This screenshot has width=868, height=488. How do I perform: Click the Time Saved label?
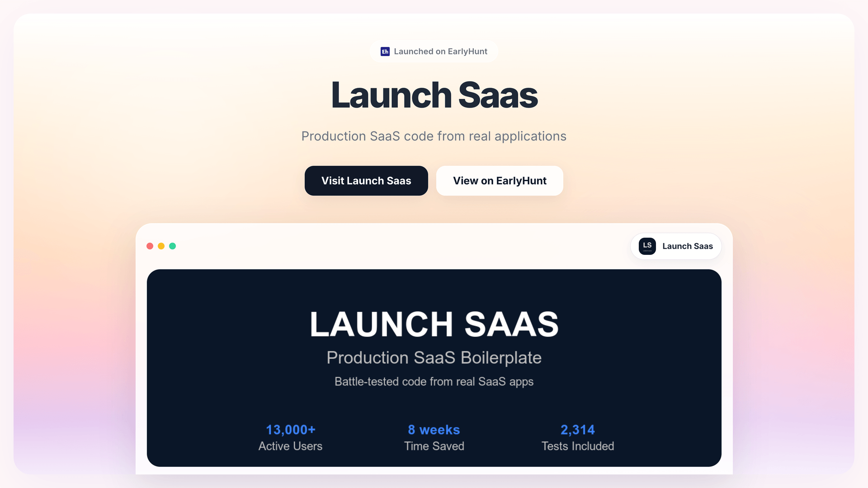(x=434, y=446)
